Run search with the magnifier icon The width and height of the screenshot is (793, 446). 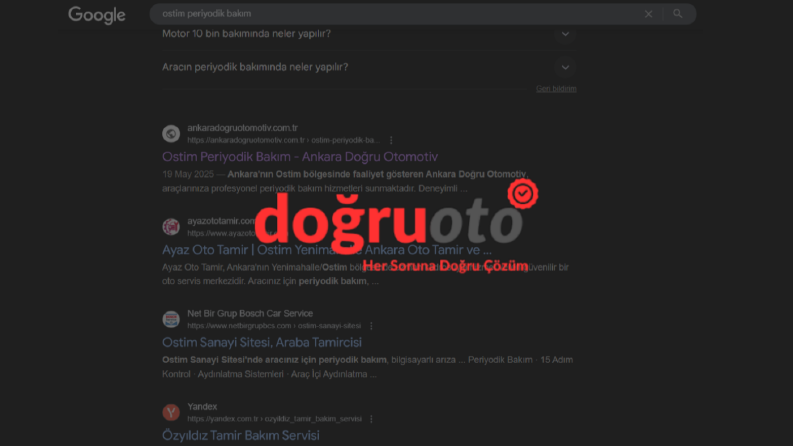click(678, 14)
